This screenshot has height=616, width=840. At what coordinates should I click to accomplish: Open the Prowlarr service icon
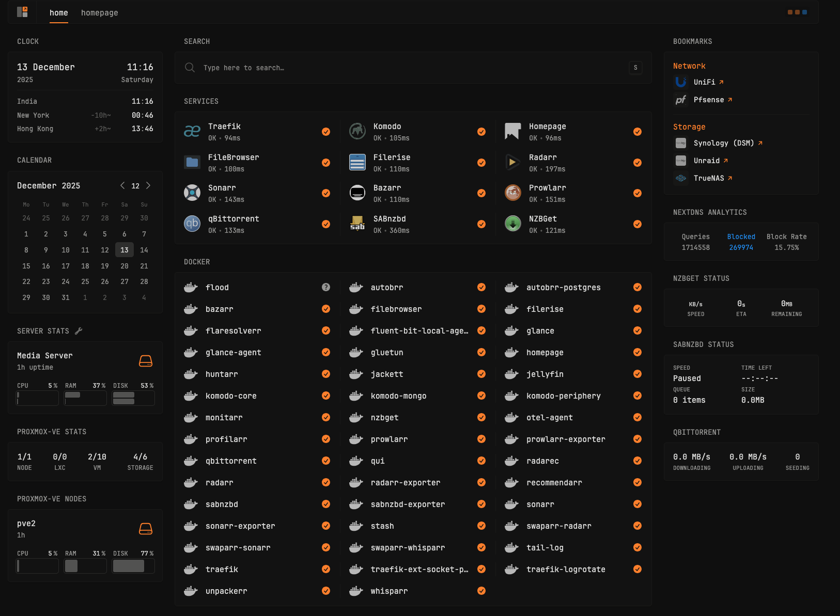[513, 193]
